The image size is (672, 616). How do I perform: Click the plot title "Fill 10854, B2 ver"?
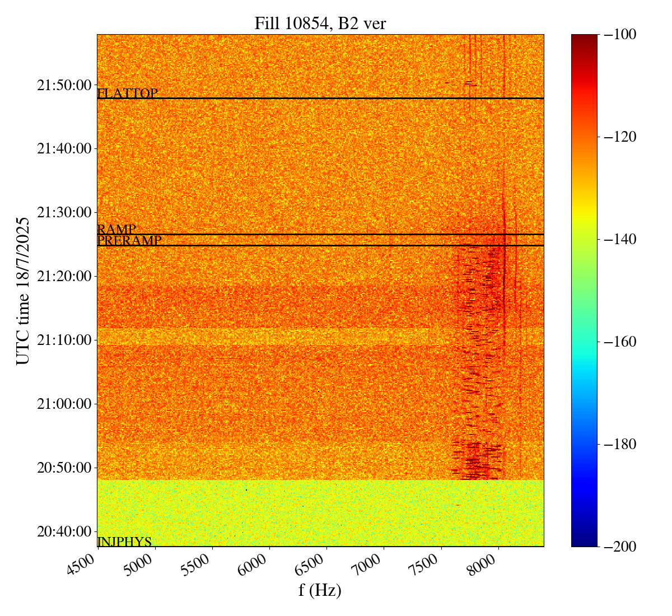point(320,23)
